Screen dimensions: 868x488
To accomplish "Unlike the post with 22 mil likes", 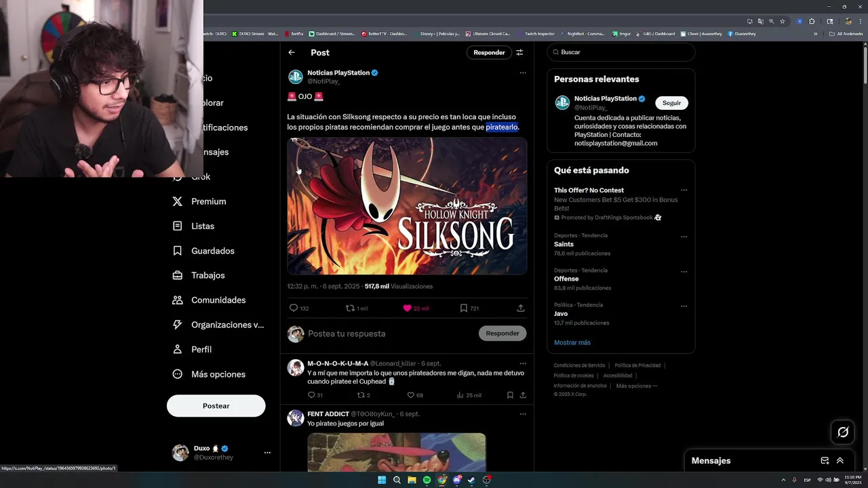I will (415, 308).
